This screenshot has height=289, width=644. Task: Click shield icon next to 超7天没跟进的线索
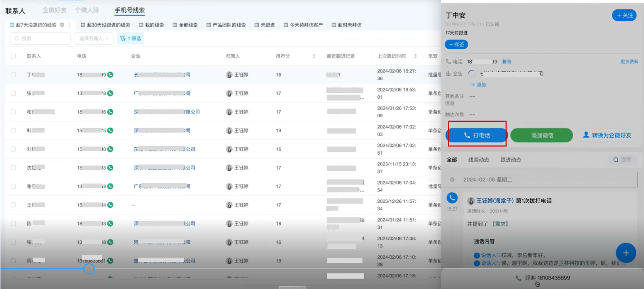pyautogui.click(x=62, y=25)
